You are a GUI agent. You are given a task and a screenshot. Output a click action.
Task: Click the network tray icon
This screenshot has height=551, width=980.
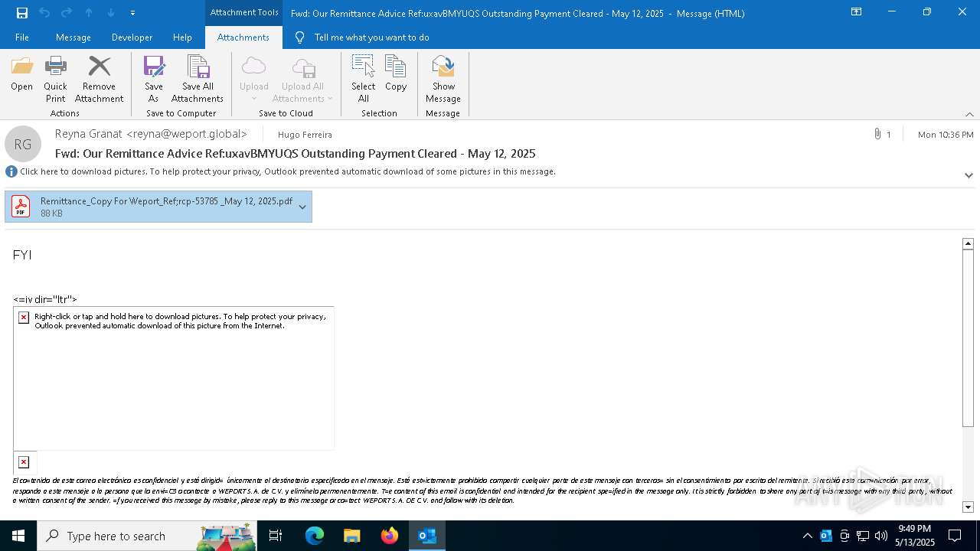coord(863,536)
